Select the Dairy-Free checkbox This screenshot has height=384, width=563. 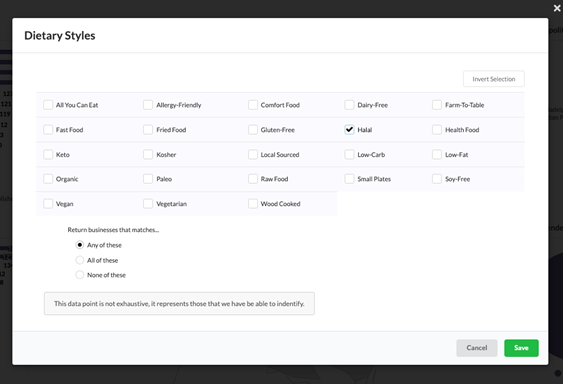[x=349, y=105]
